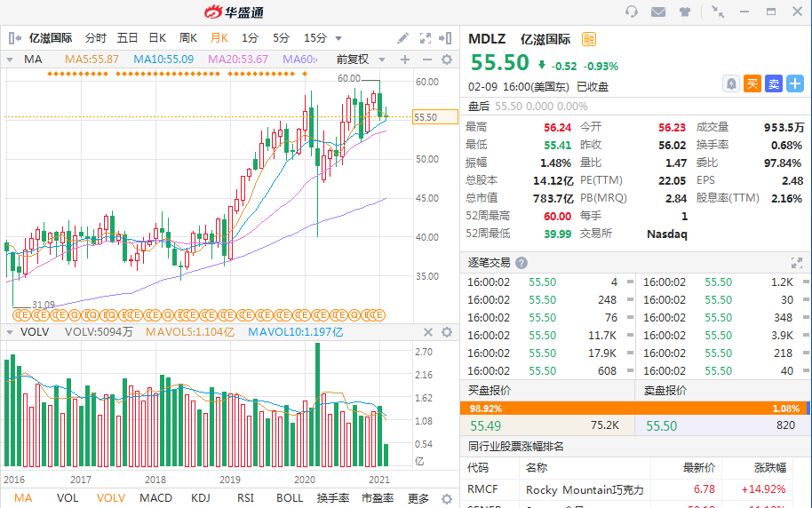Screen dimensions: 812x508
Task: Click the 55.50 price axis label
Action: coord(434,117)
